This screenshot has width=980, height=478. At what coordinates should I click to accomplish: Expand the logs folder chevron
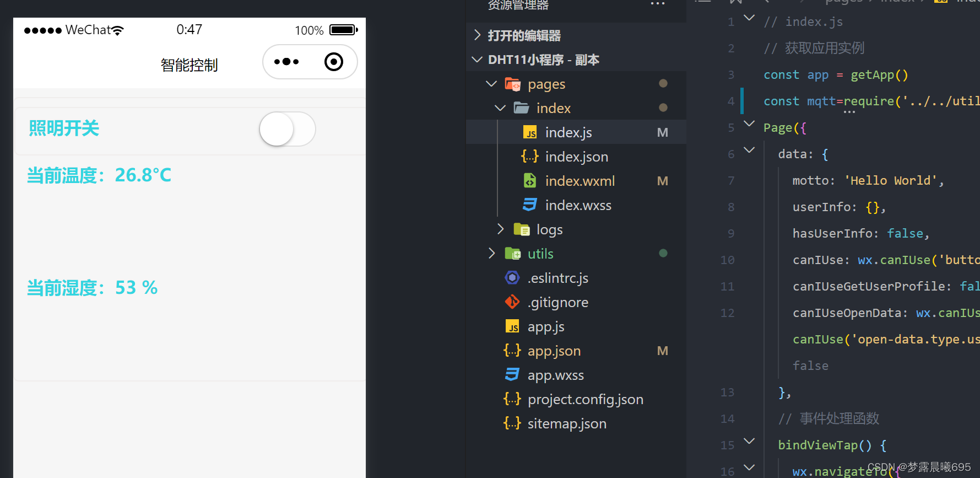point(500,229)
